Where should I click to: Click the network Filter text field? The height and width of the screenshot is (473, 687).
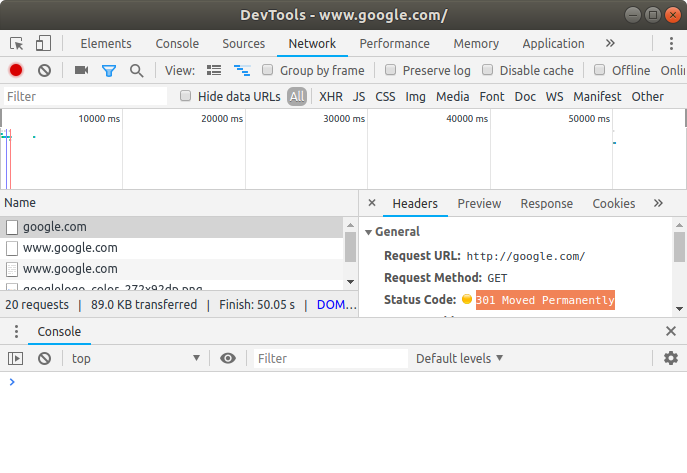click(x=85, y=96)
